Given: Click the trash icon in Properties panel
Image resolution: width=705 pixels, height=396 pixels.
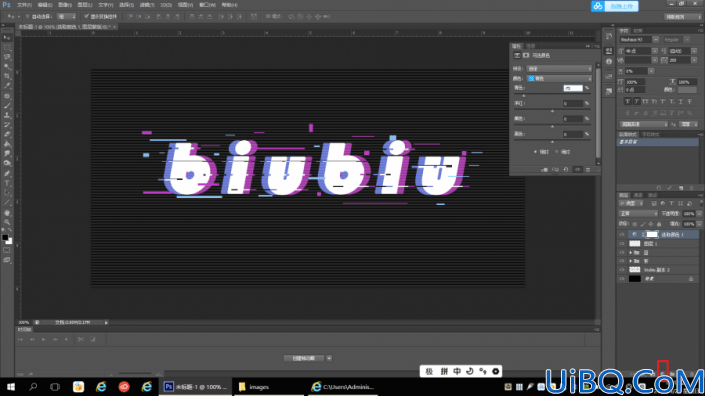Looking at the screenshot, I should click(x=588, y=170).
